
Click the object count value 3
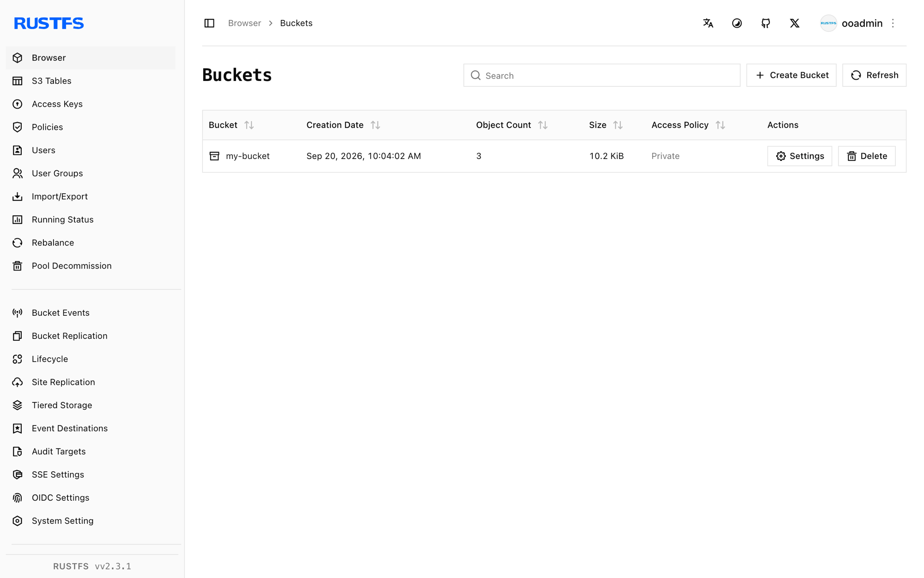coord(479,156)
